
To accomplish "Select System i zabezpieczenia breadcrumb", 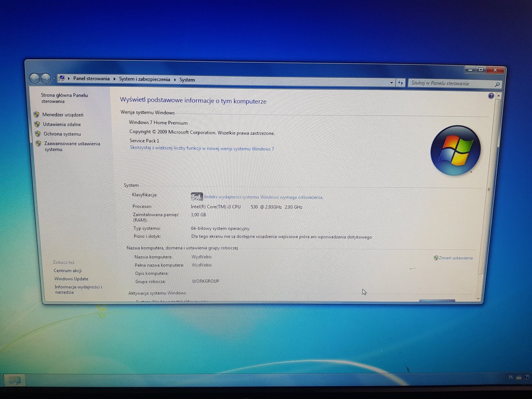I will [144, 79].
